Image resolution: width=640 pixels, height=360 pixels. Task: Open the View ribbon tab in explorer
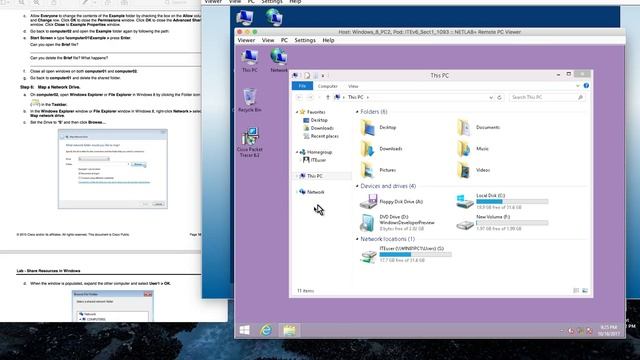tap(353, 86)
